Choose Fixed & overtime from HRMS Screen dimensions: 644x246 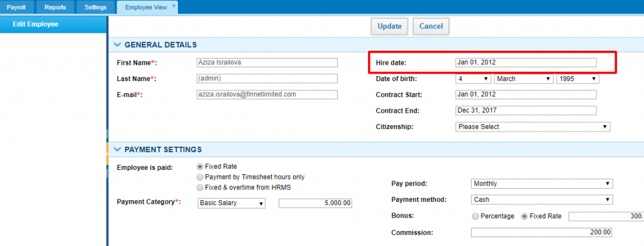200,187
